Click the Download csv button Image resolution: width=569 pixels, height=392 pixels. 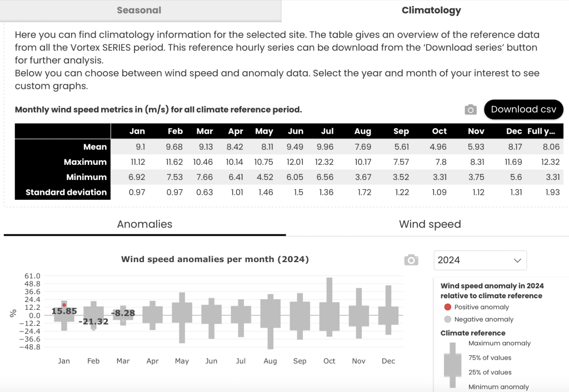[523, 109]
